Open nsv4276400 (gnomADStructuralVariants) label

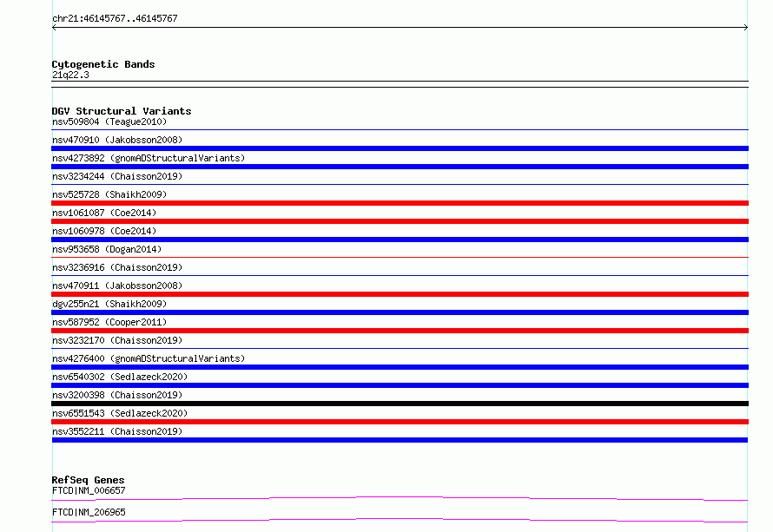149,358
